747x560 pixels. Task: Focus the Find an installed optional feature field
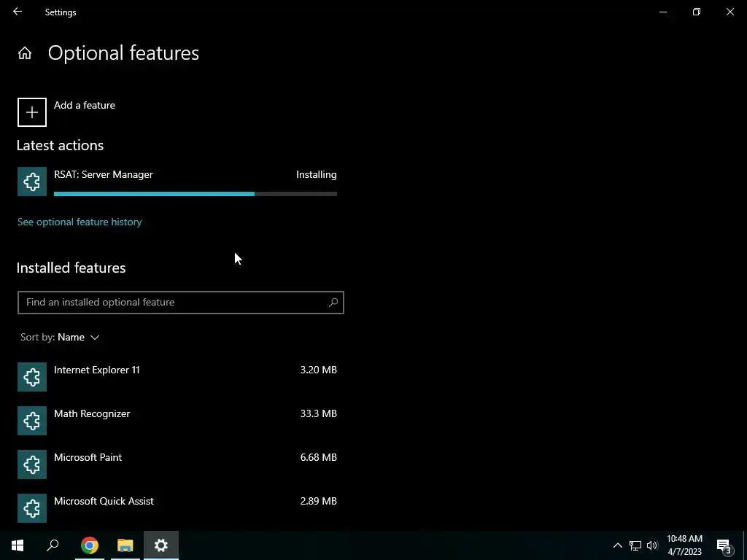(181, 303)
